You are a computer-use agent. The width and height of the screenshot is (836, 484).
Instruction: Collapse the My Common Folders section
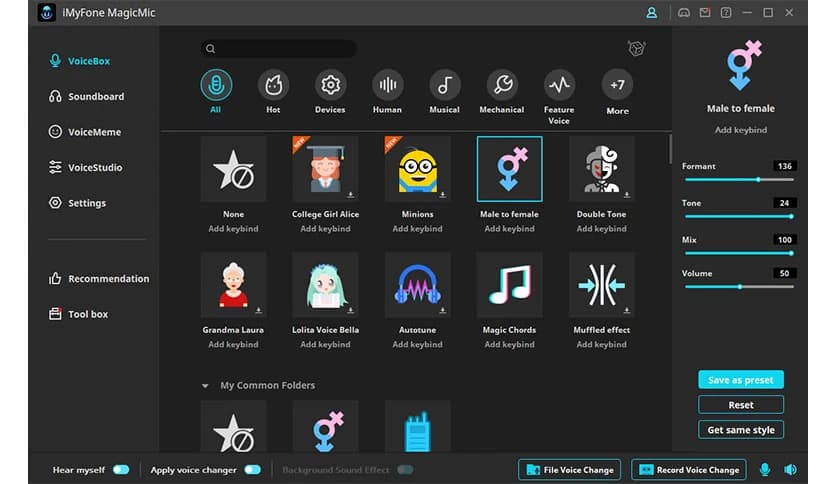pyautogui.click(x=205, y=386)
